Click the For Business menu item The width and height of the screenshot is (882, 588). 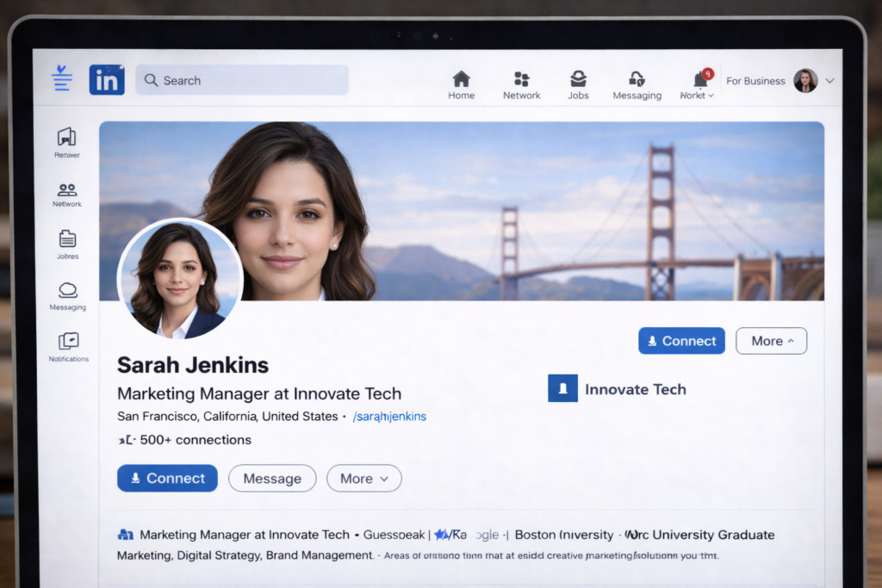755,81
